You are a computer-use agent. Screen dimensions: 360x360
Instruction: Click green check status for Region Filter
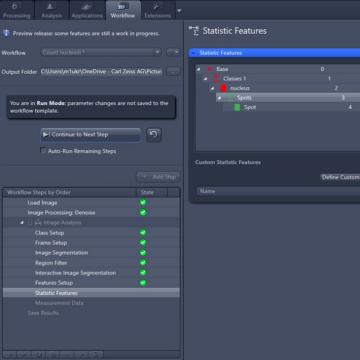143,262
